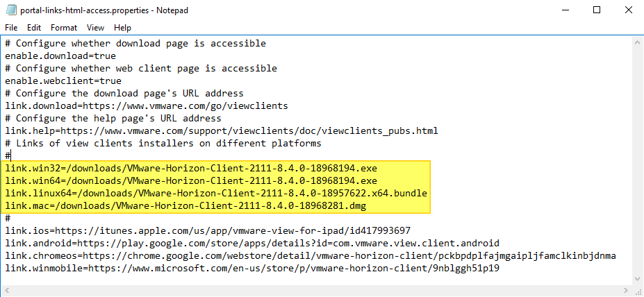Open the Help menu
Image resolution: width=644 pixels, height=297 pixels.
coord(122,28)
